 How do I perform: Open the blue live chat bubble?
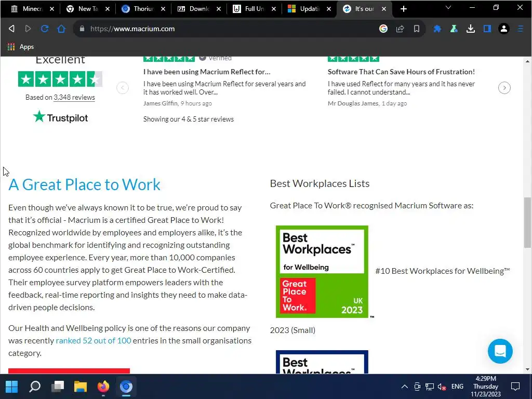point(500,351)
